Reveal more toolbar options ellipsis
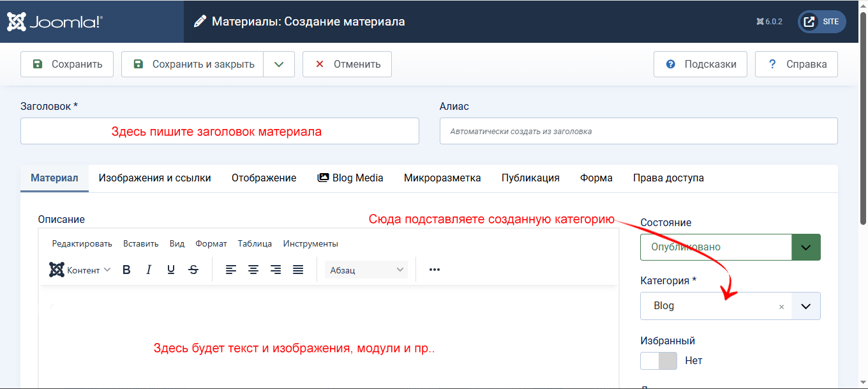 click(435, 270)
